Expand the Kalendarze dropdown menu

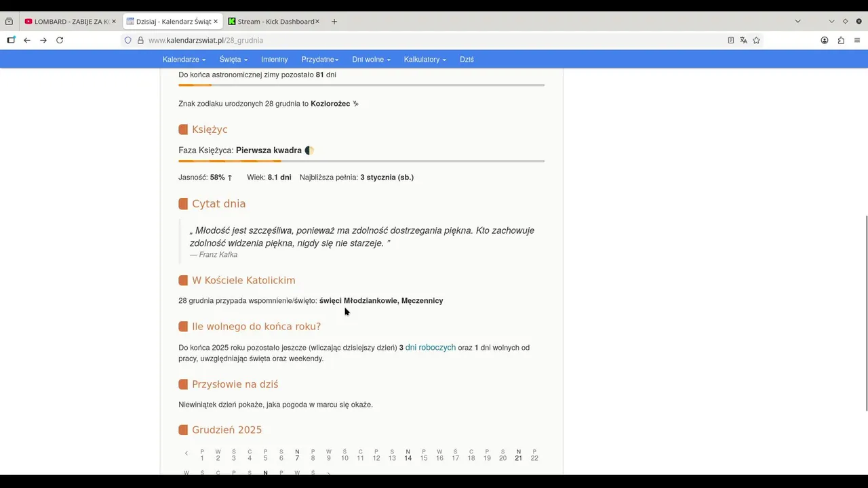[x=184, y=60]
